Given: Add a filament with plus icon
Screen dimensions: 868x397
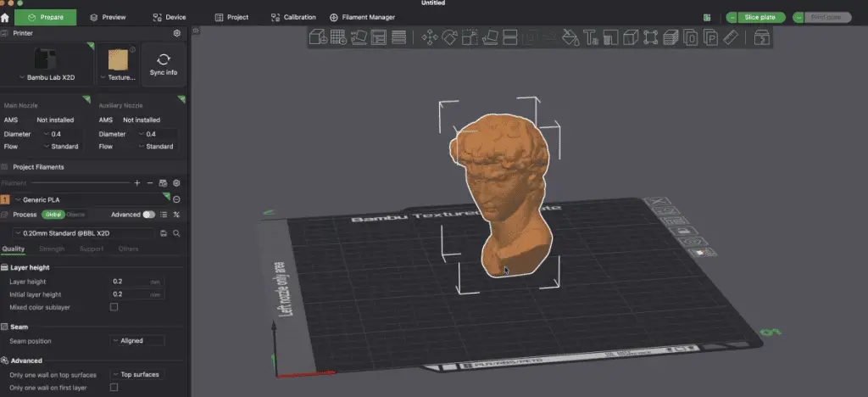Looking at the screenshot, I should [137, 182].
